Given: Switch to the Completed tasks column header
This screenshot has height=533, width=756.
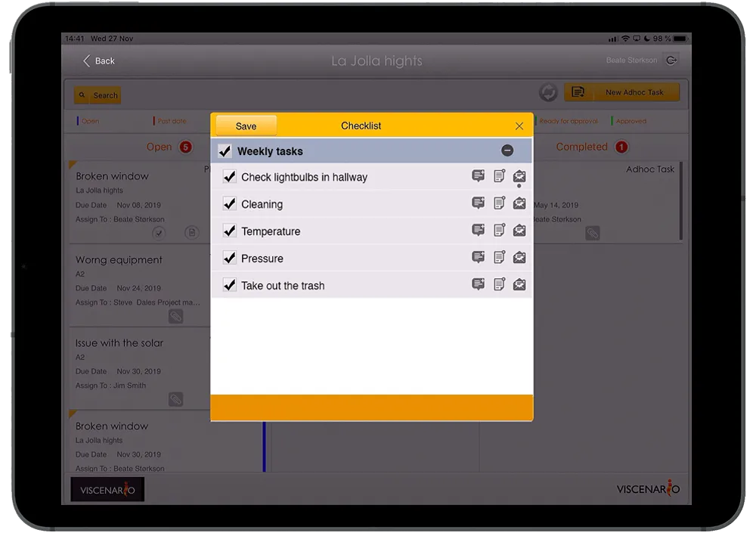Looking at the screenshot, I should [x=592, y=147].
